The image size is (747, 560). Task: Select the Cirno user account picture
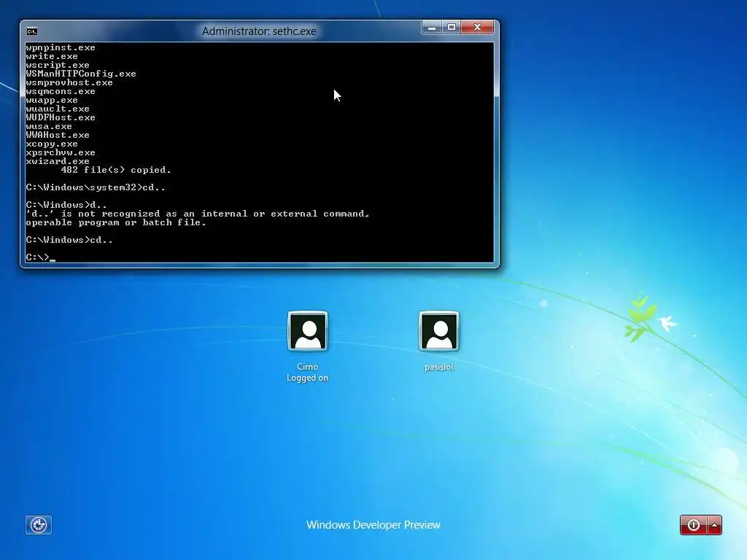coord(307,331)
